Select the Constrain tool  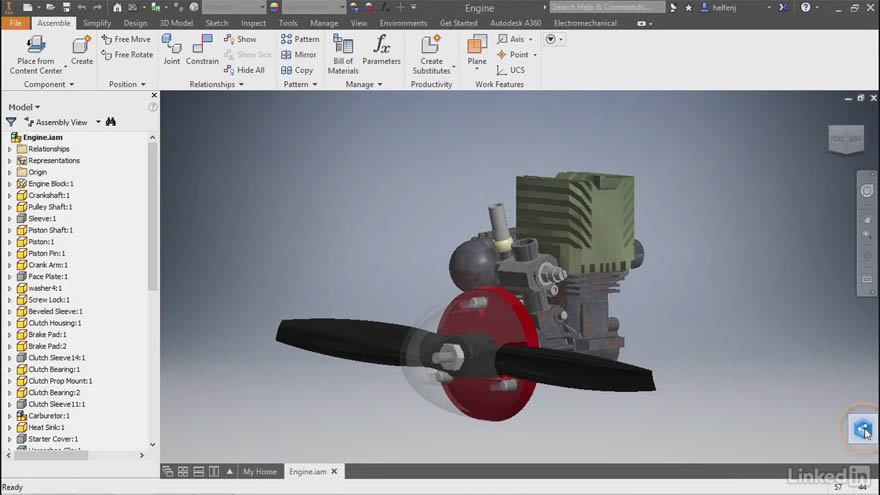[x=202, y=49]
